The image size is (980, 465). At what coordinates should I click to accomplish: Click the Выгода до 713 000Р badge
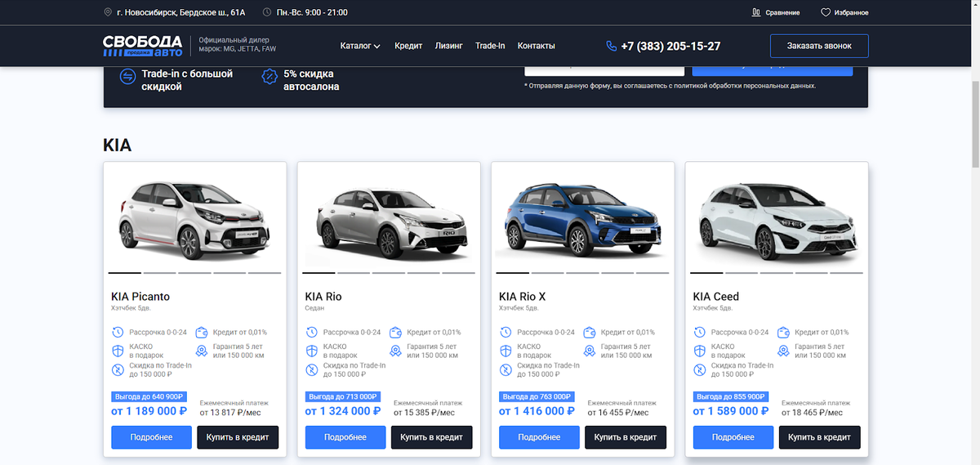coord(342,396)
